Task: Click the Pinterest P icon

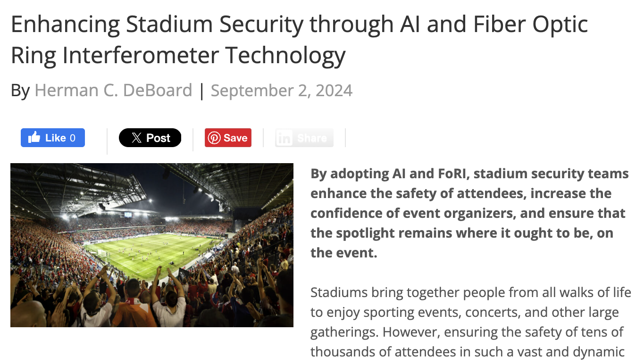Action: click(x=214, y=138)
